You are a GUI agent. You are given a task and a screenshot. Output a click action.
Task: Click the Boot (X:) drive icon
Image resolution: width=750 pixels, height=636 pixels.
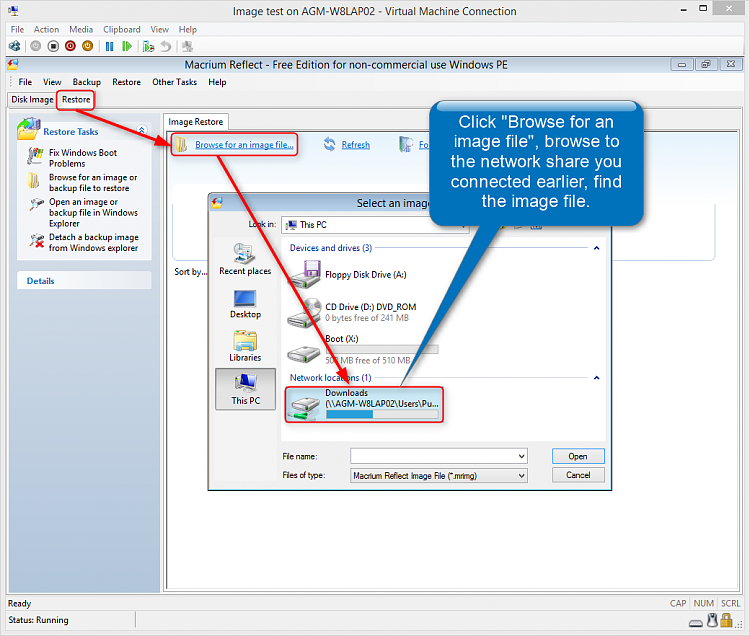(x=303, y=355)
